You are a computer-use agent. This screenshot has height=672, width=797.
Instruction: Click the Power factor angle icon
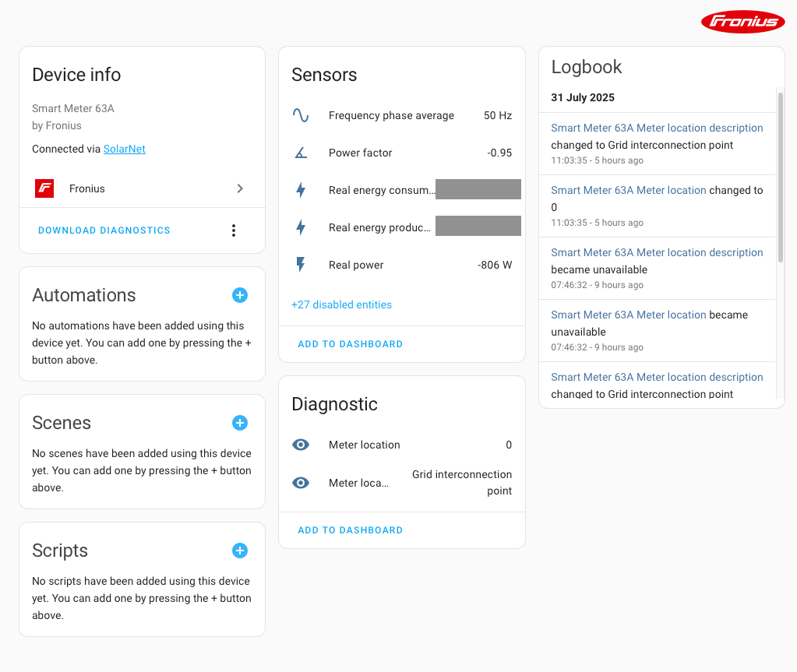tap(301, 153)
